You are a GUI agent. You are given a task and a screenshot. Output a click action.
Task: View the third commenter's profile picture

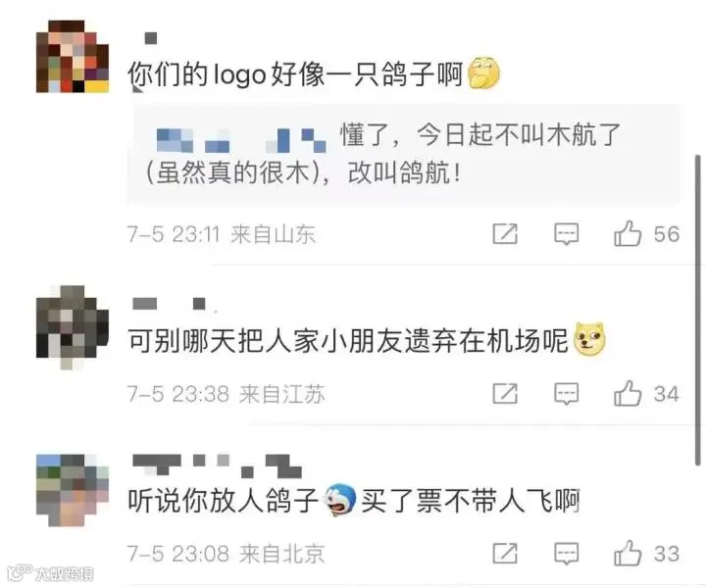pyautogui.click(x=73, y=490)
